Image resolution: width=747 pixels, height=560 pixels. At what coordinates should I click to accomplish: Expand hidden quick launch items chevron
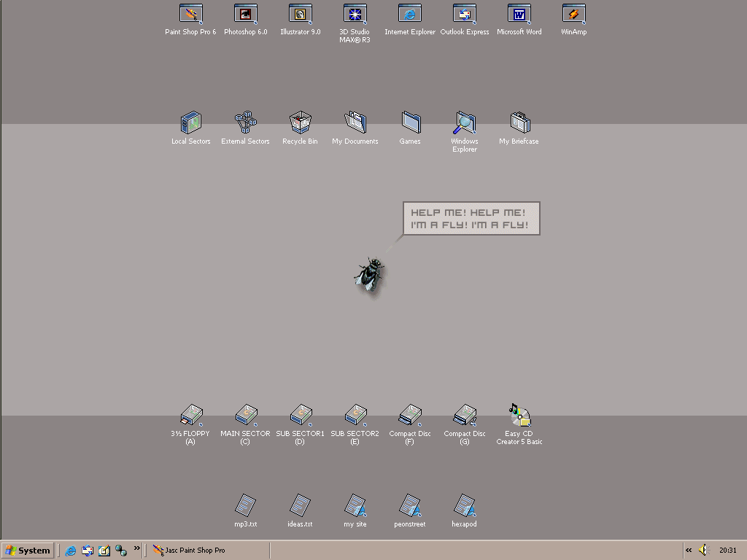point(136,548)
